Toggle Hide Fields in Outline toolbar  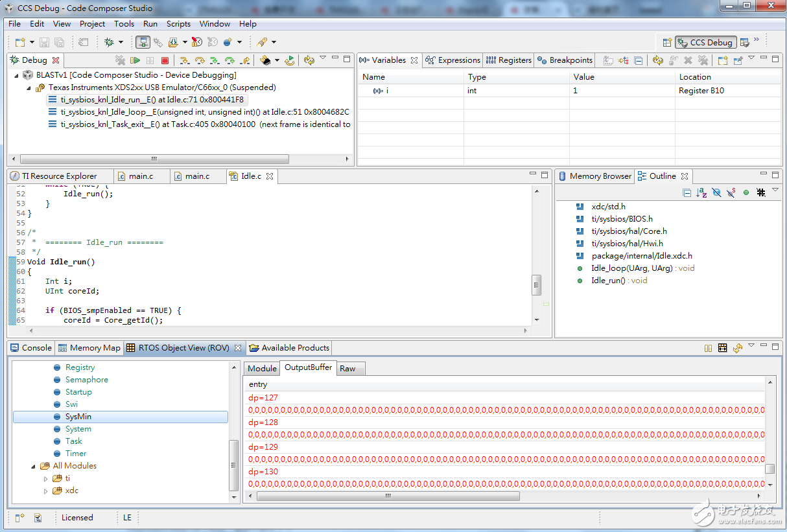coord(716,192)
